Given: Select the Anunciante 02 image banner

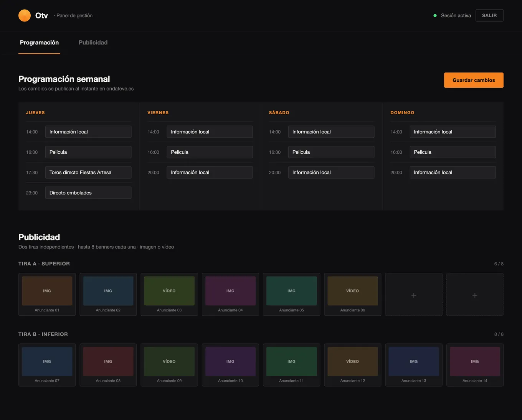Looking at the screenshot, I should point(108,295).
